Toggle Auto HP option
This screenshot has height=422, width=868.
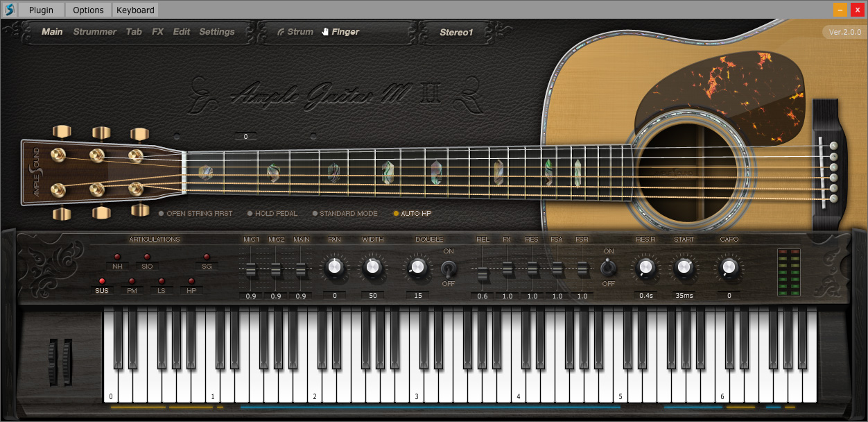pyautogui.click(x=413, y=214)
